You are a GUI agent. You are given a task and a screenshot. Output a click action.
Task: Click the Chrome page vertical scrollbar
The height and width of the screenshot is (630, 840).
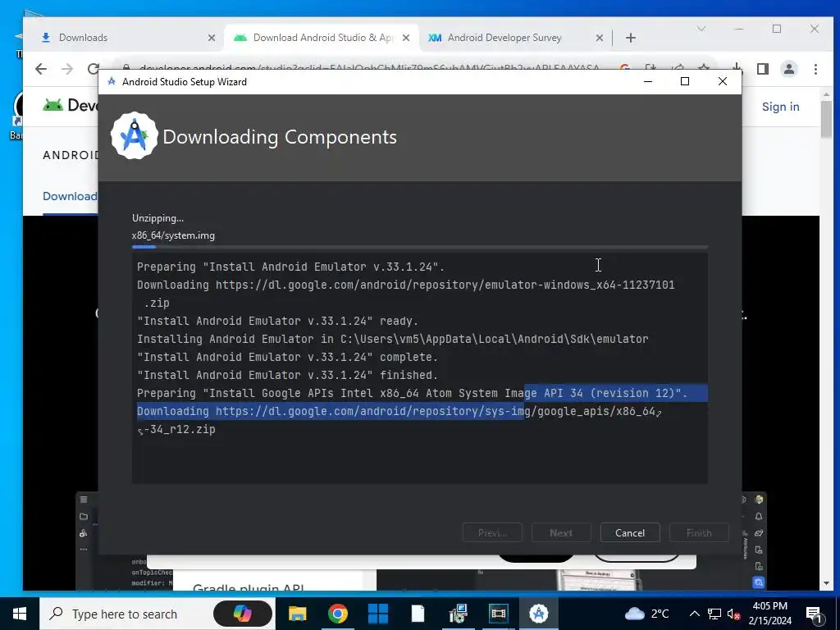825,118
